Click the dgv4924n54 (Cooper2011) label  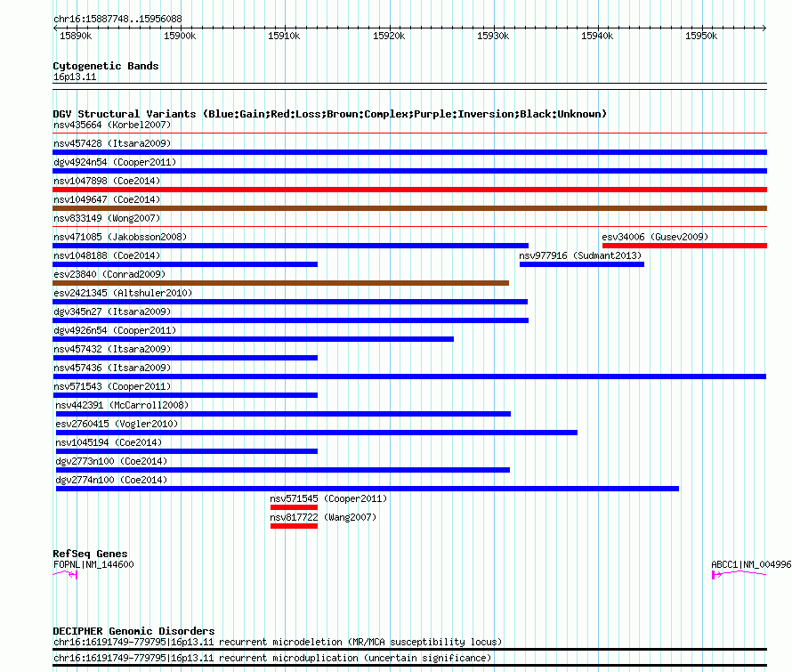(115, 162)
